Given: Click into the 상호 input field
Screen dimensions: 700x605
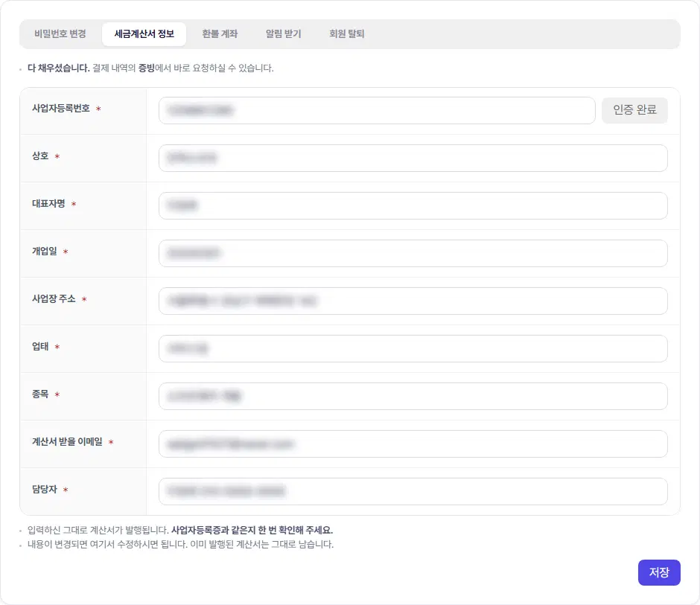Looking at the screenshot, I should pyautogui.click(x=413, y=158).
